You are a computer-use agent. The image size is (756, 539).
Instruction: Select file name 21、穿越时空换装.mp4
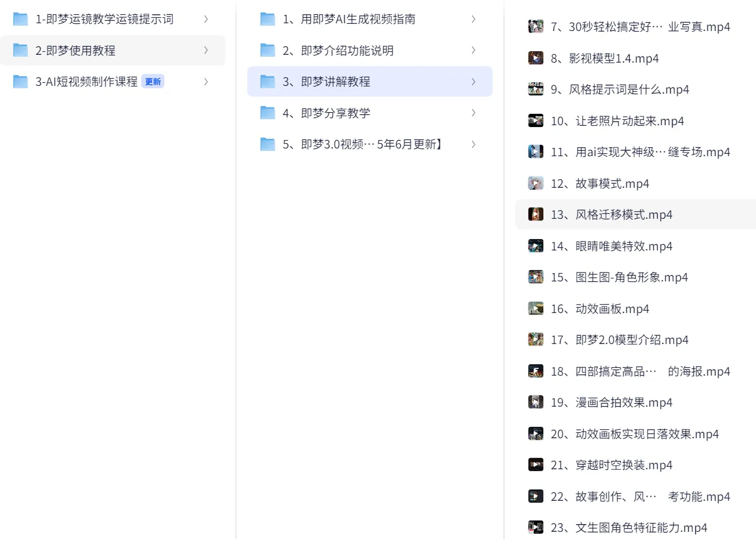611,465
